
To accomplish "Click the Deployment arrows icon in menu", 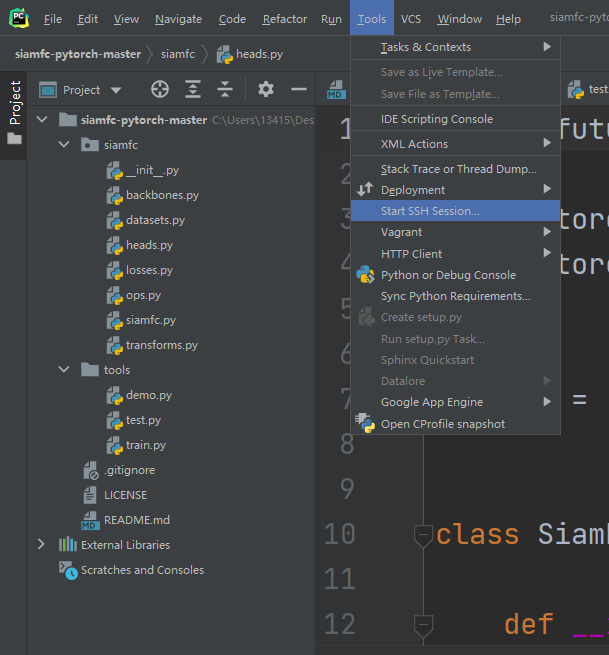I will [365, 189].
